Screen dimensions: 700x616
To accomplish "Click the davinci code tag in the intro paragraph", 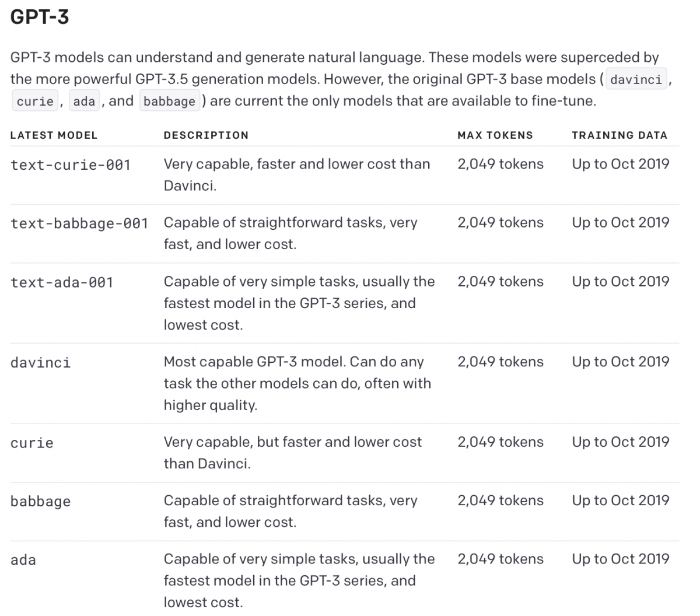I will (636, 79).
